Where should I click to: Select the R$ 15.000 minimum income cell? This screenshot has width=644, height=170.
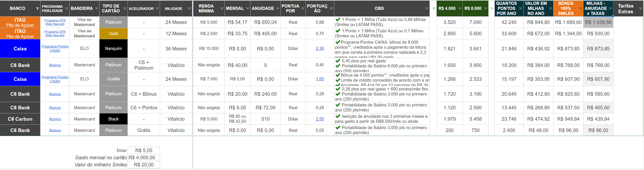pyautogui.click(x=209, y=48)
